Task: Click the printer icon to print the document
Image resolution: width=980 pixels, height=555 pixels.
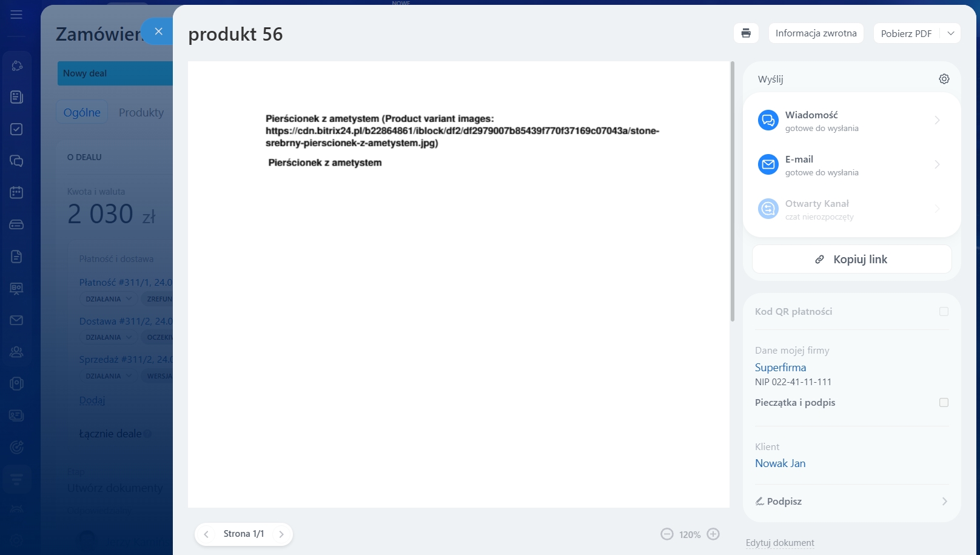Action: tap(746, 33)
